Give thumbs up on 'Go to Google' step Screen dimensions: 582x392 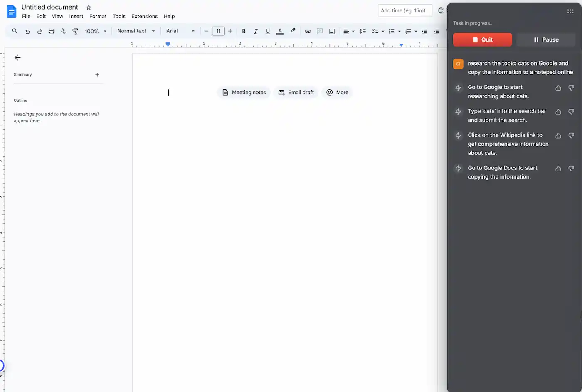[x=558, y=88]
